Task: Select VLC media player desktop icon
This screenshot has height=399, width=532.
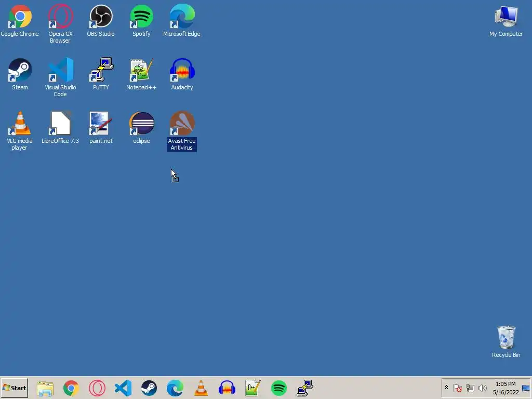Action: (x=20, y=131)
